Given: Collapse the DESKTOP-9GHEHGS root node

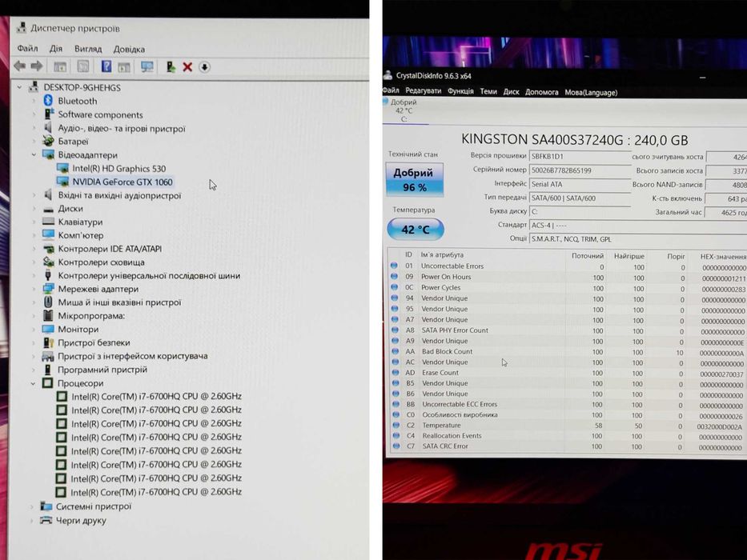Looking at the screenshot, I should pyautogui.click(x=19, y=87).
